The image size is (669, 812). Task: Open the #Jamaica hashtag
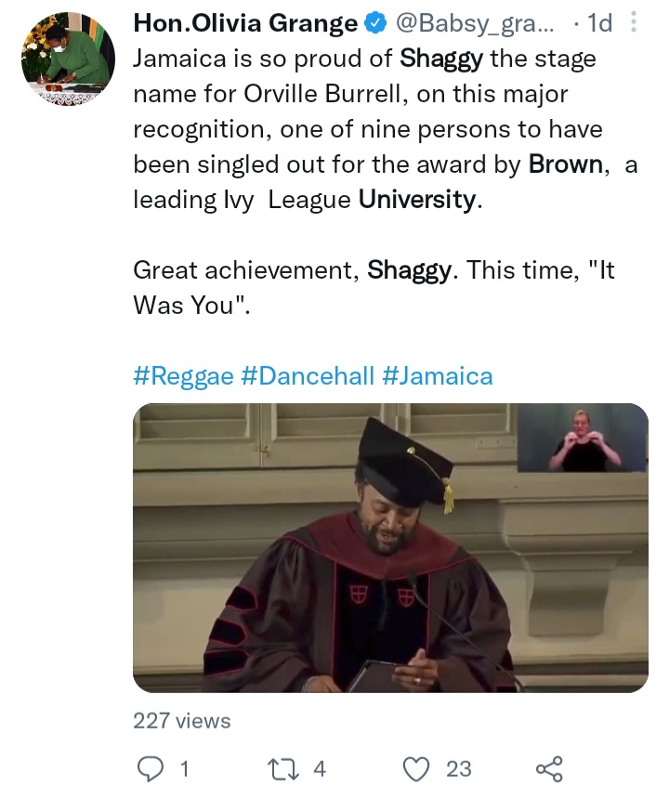438,375
